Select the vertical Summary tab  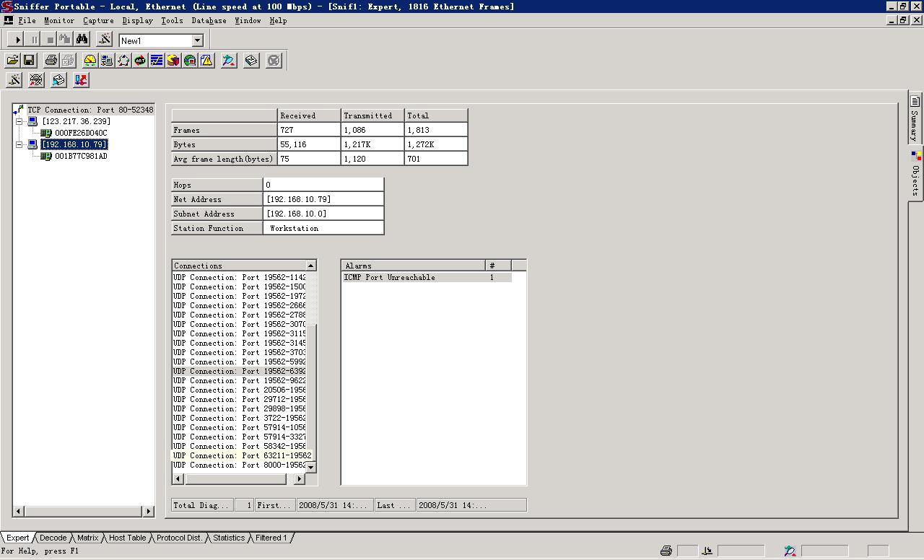pos(915,119)
